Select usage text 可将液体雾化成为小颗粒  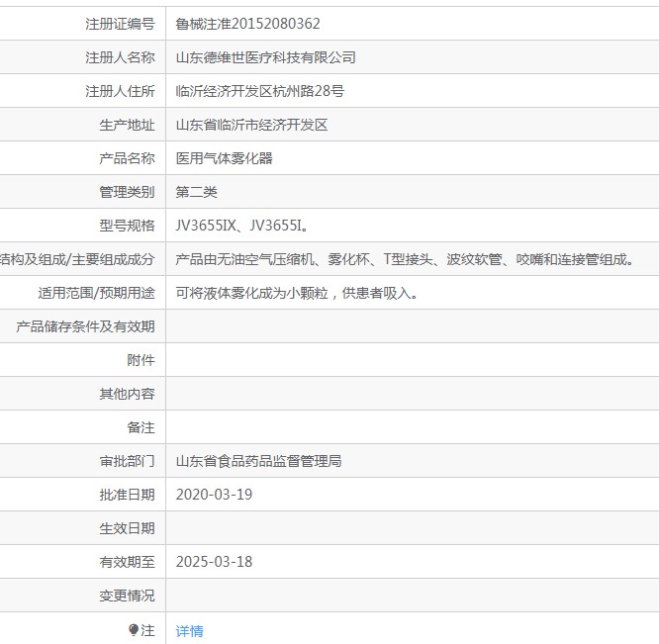coord(251,293)
